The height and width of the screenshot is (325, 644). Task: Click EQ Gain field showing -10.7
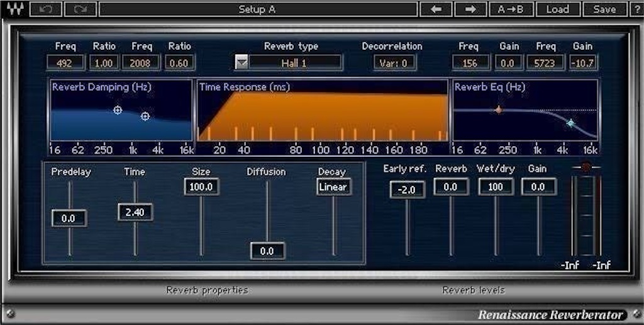pyautogui.click(x=583, y=63)
